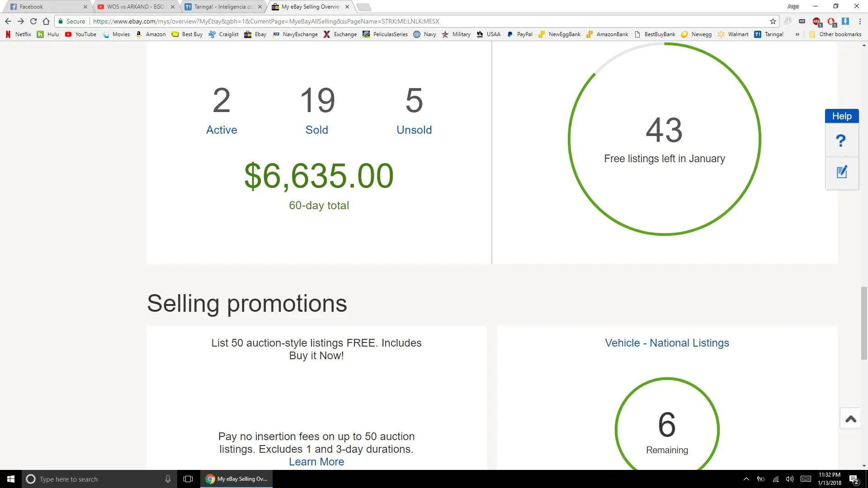
Task: Open Task View icon in taskbar
Action: click(x=188, y=479)
